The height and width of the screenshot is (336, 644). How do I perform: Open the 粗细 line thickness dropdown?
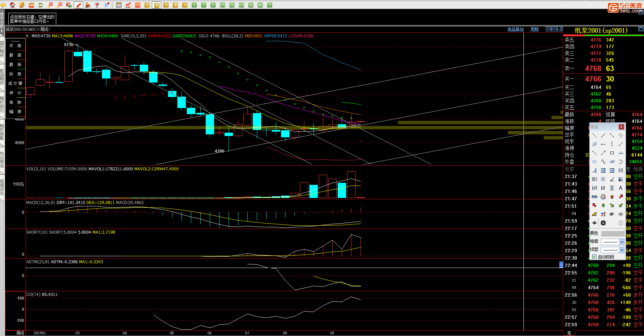click(622, 242)
